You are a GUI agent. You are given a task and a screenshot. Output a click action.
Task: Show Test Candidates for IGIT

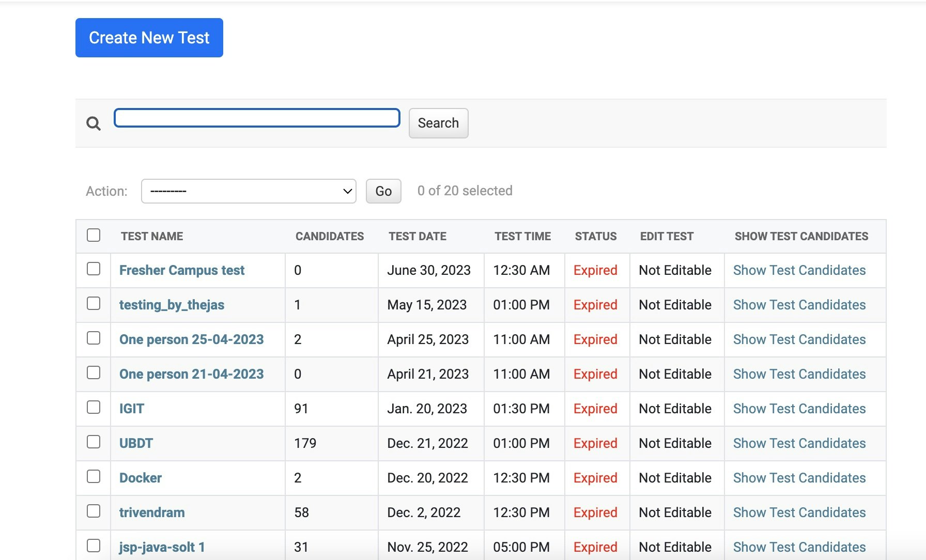(799, 409)
